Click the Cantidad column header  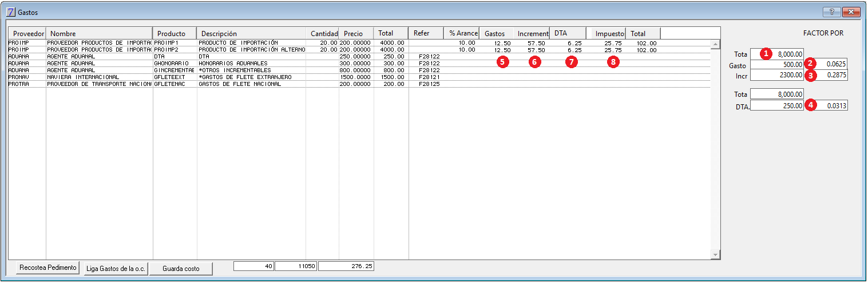tap(323, 33)
